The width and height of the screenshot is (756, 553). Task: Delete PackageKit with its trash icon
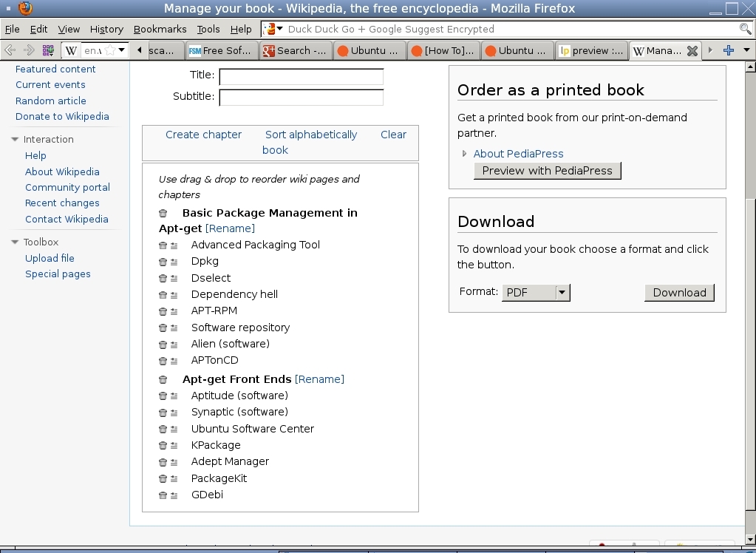[163, 479]
